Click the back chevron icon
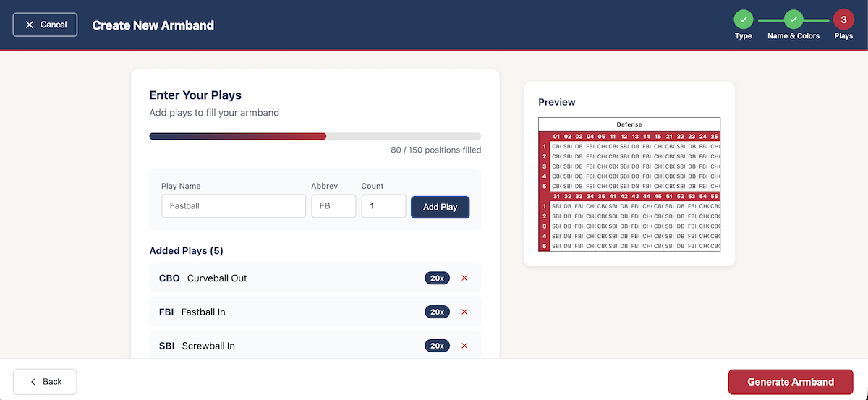This screenshot has height=400, width=868. coord(33,381)
